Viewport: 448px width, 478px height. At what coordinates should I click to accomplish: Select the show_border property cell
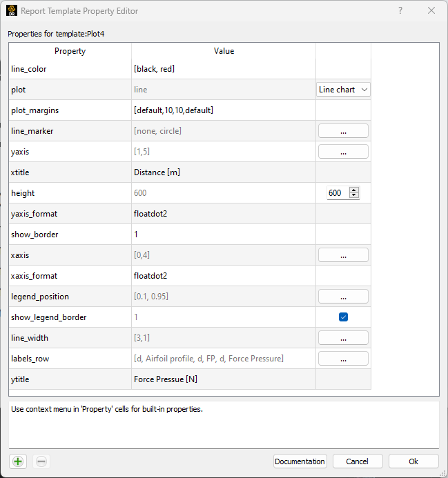(70, 235)
